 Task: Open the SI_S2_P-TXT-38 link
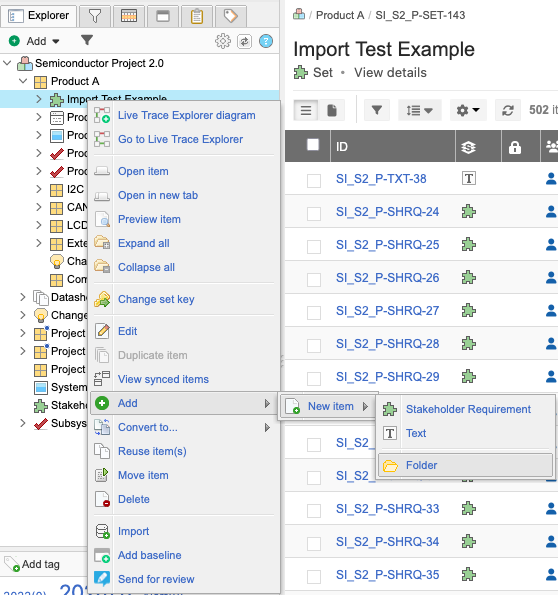coord(381,178)
